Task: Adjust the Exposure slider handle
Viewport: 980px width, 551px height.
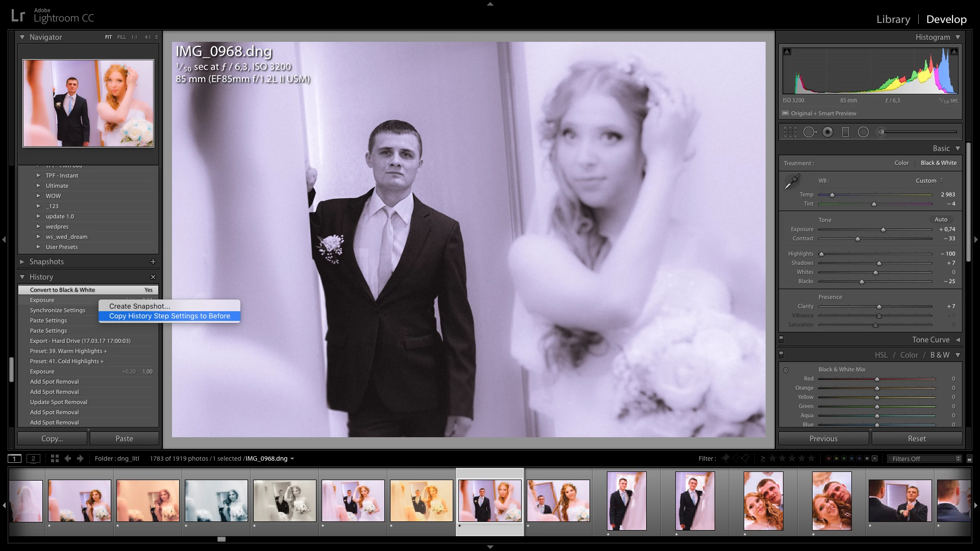Action: [x=883, y=230]
